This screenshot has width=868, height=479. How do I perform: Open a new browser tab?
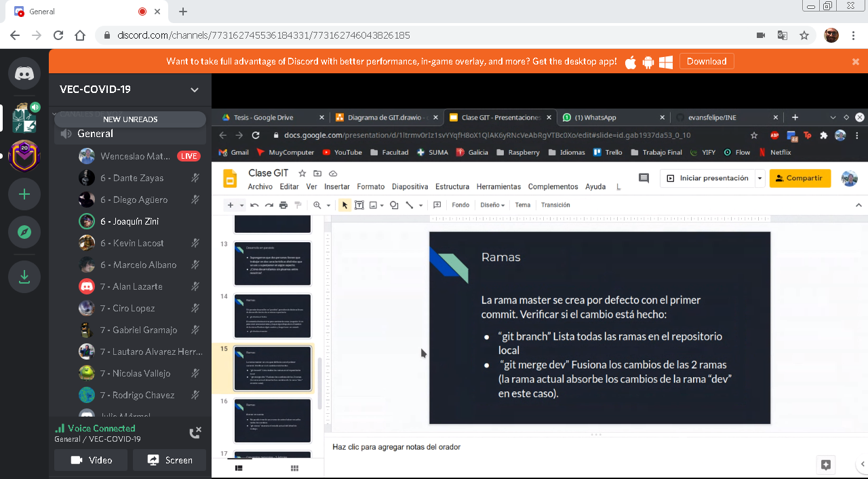[x=183, y=12]
